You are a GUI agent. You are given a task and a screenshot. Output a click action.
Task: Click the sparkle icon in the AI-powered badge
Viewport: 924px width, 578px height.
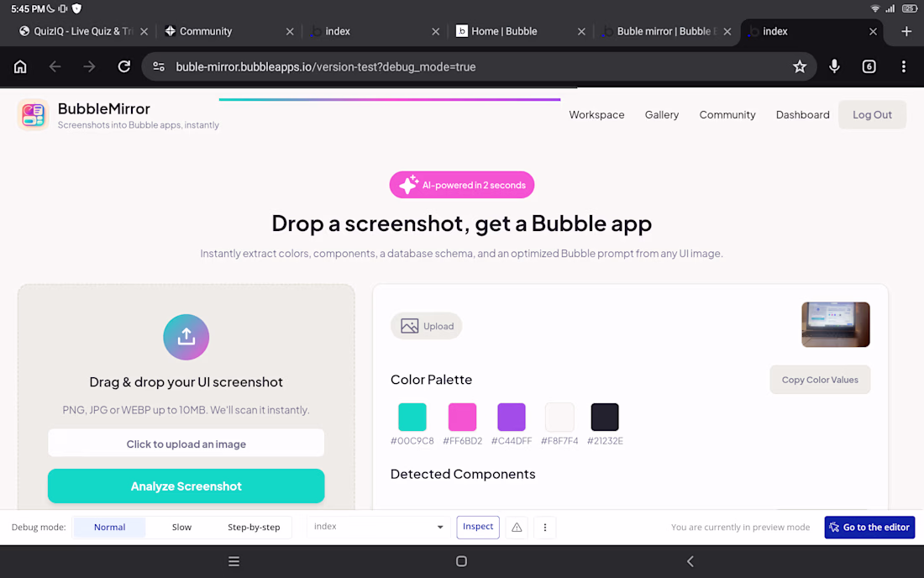(x=408, y=185)
